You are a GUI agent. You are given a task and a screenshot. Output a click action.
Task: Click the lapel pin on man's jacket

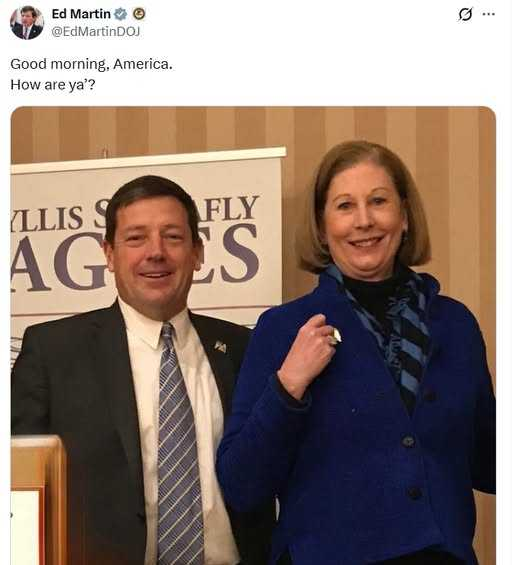[221, 347]
